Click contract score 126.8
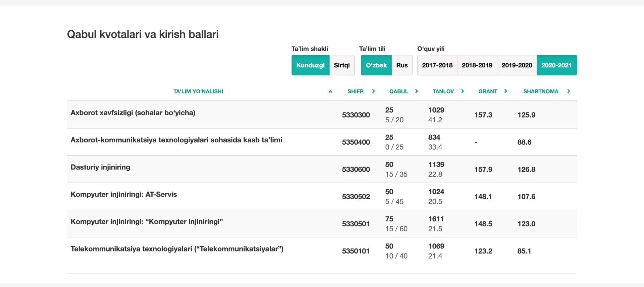The image size is (644, 287). [x=526, y=169]
